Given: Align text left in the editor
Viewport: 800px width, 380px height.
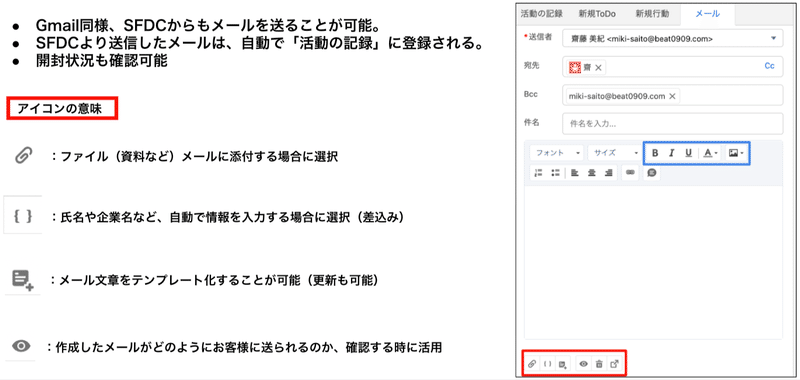Looking at the screenshot, I should coord(575,173).
